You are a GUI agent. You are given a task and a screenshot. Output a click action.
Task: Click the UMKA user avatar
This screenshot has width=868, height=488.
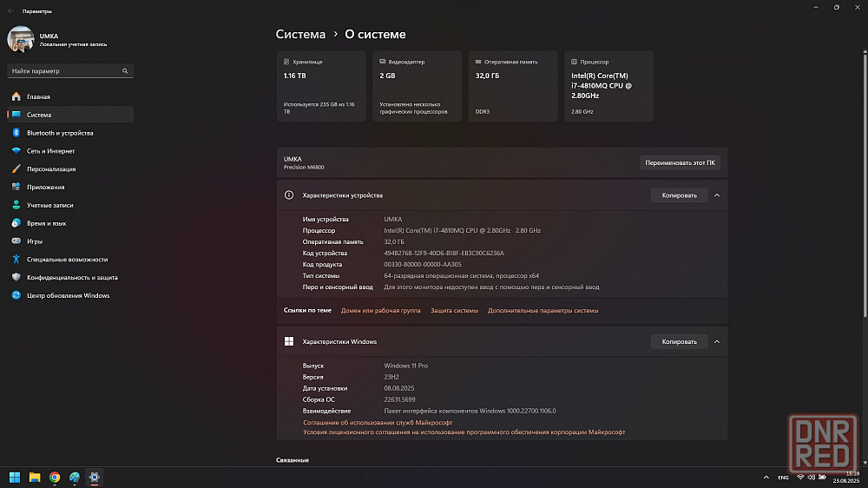click(x=21, y=39)
